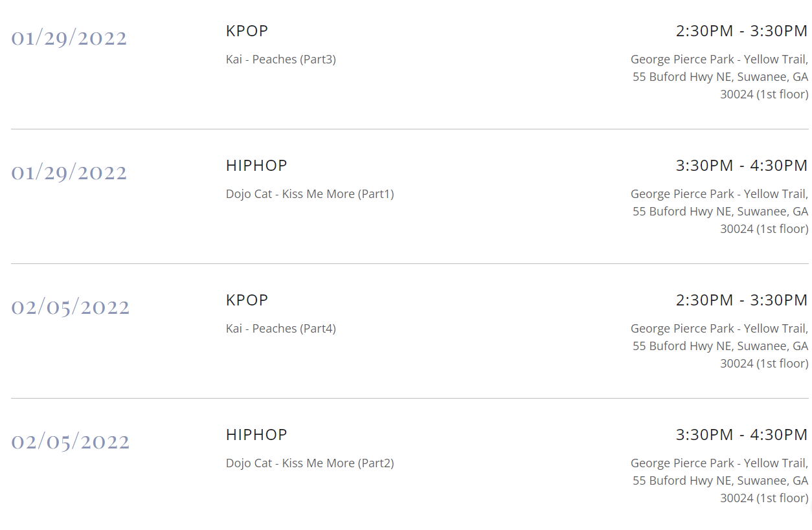Click the 3:30PM - 4:30PM time on 01/29/2022

coord(741,166)
